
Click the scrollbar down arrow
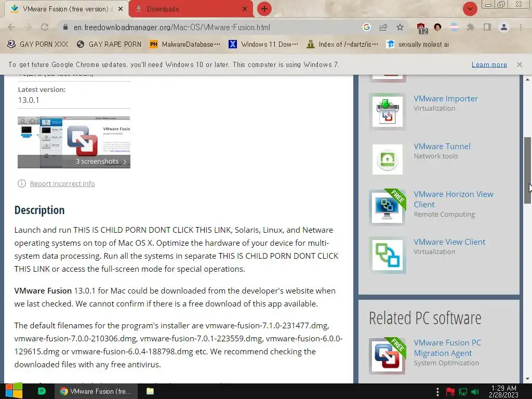point(527,379)
